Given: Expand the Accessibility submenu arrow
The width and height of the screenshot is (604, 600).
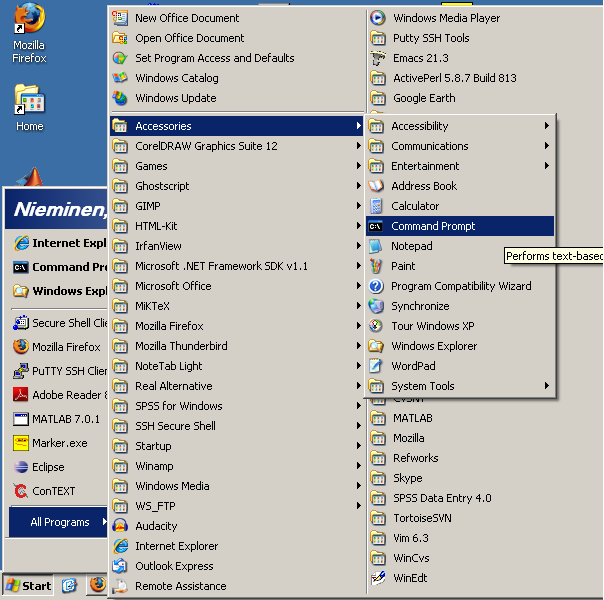Looking at the screenshot, I should click(546, 126).
